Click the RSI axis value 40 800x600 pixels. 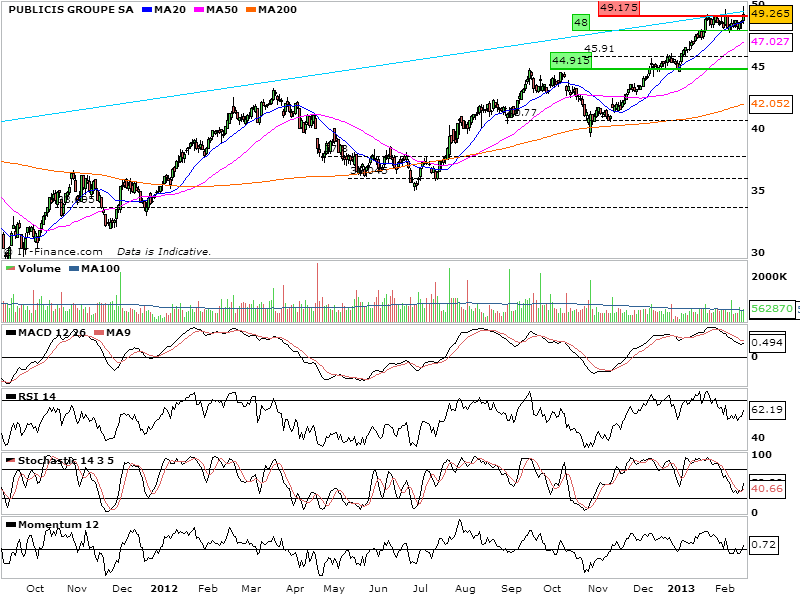(758, 438)
